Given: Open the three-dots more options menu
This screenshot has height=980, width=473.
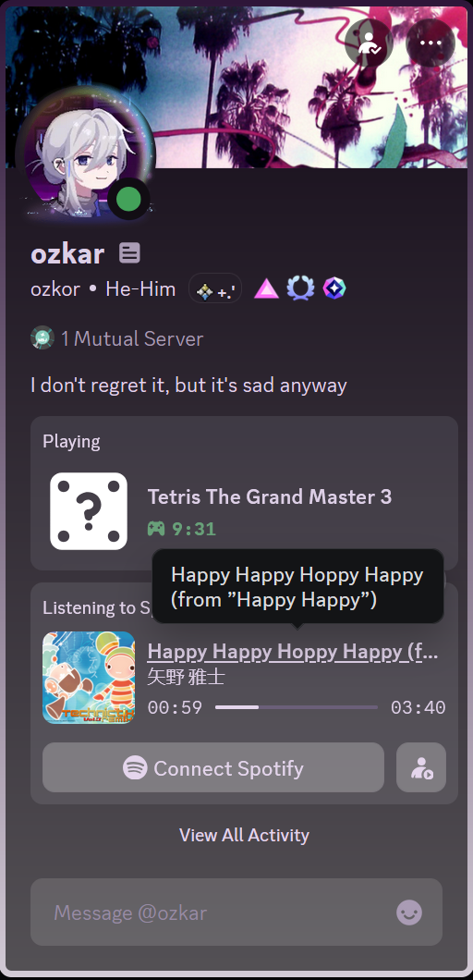Looking at the screenshot, I should tap(431, 43).
